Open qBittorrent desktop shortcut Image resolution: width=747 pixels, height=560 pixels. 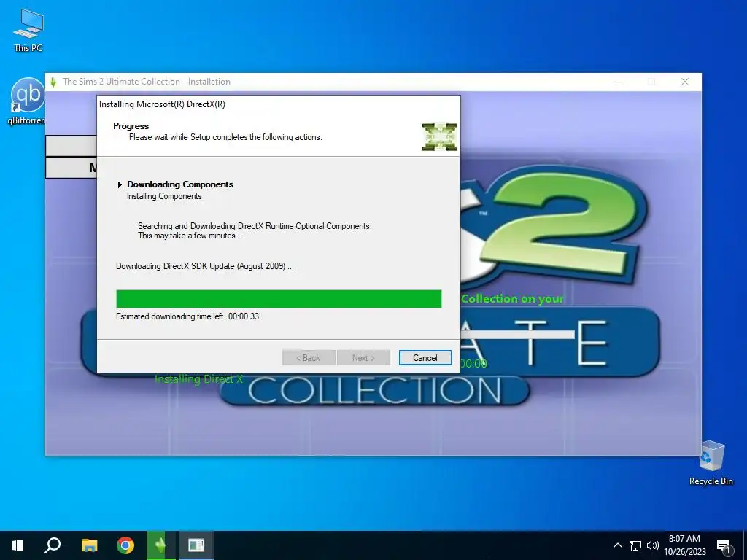(26, 101)
